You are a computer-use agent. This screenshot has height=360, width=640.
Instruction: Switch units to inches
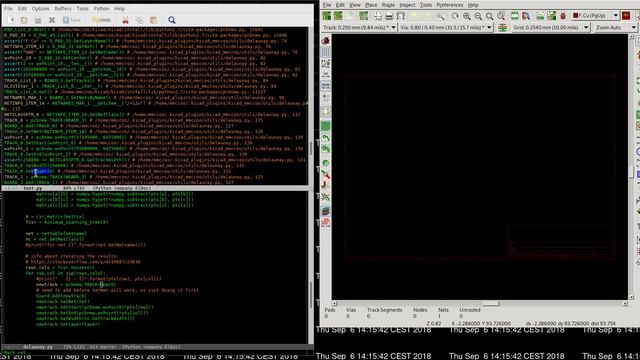[325, 74]
